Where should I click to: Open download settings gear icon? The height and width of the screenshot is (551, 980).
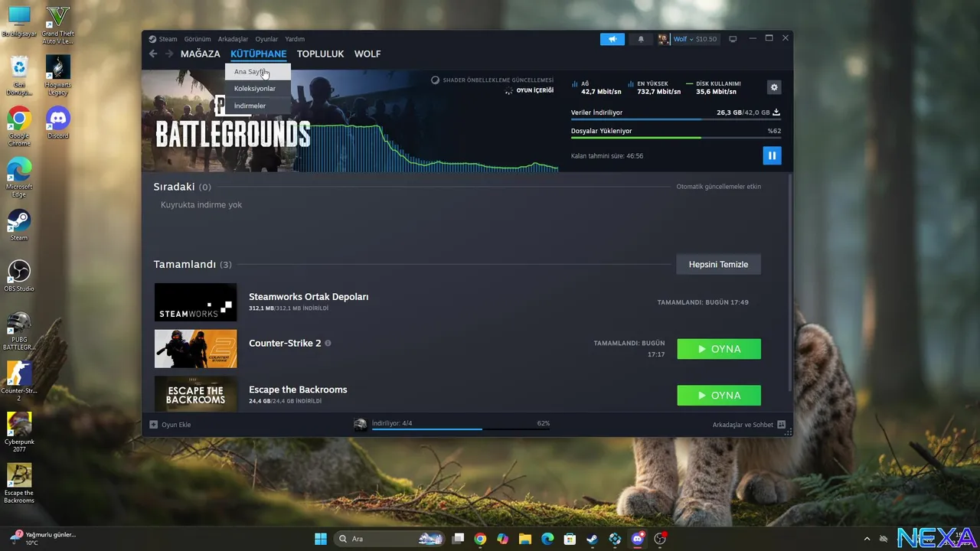click(x=774, y=87)
